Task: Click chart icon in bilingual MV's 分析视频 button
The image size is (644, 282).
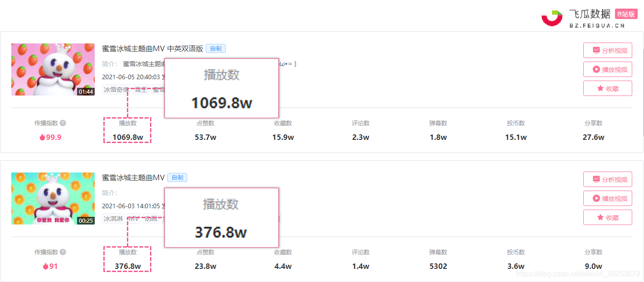Action: click(596, 50)
